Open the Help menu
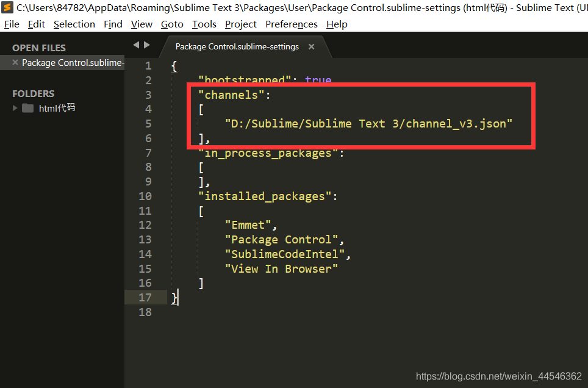588x388 pixels. click(337, 24)
